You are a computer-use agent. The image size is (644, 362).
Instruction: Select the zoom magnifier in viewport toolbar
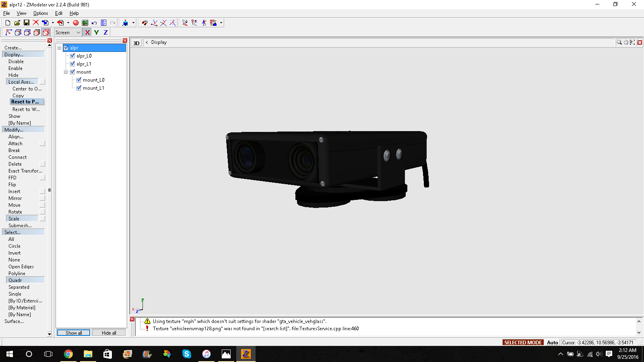[x=619, y=42]
